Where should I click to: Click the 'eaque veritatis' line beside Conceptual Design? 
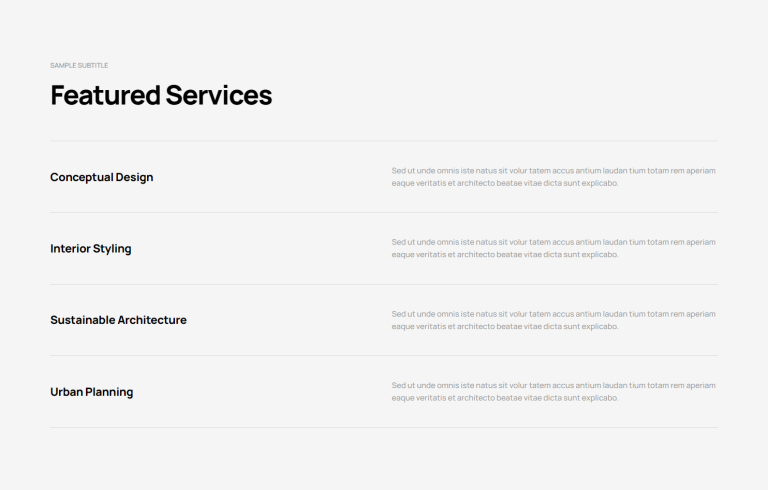click(x=505, y=183)
